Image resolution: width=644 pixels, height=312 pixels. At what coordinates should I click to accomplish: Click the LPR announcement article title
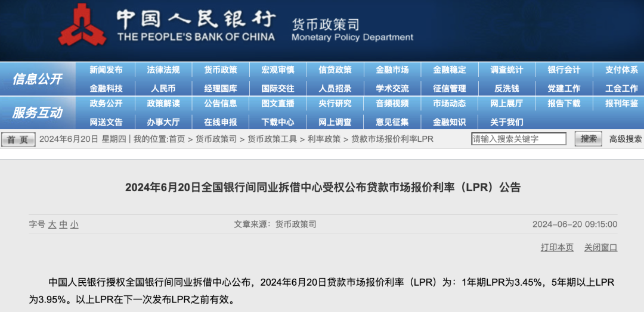pos(323,188)
